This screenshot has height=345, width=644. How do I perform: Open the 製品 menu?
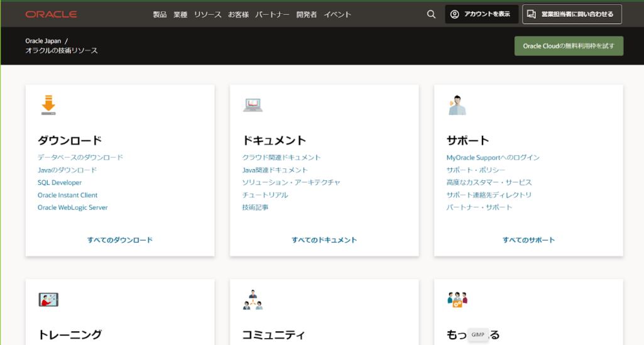(160, 14)
